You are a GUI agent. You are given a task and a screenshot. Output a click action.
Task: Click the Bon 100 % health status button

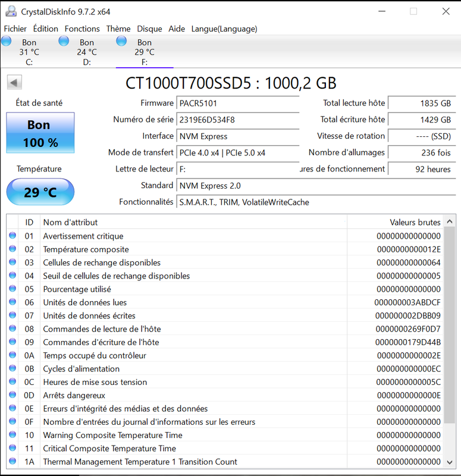[x=40, y=133]
